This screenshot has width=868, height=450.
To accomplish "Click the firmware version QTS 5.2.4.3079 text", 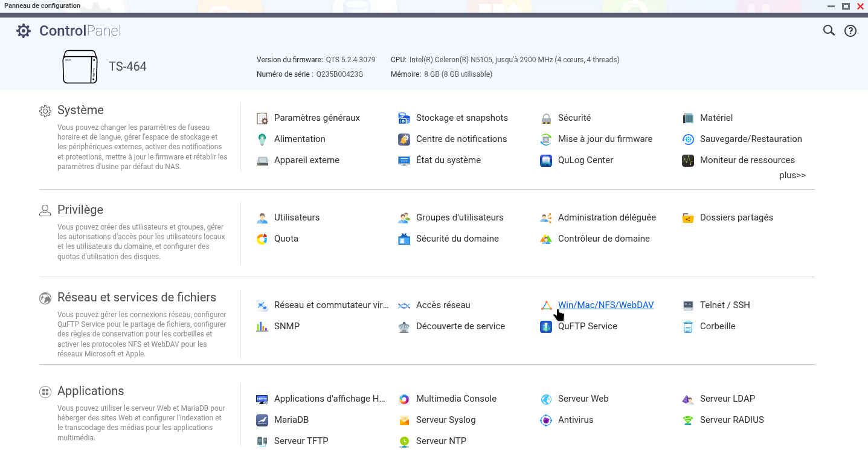I will tap(350, 60).
